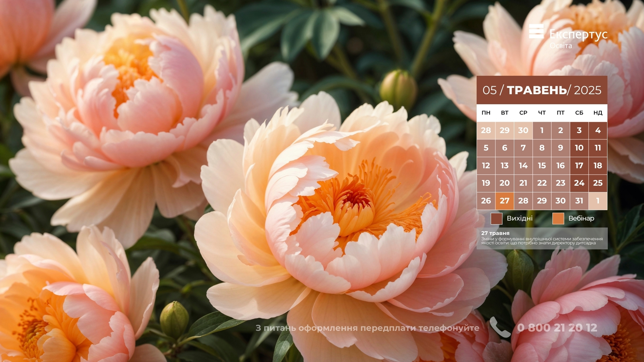644x362 pixels.
Task: Pick date 19 in the calendar
Action: pyautogui.click(x=486, y=183)
